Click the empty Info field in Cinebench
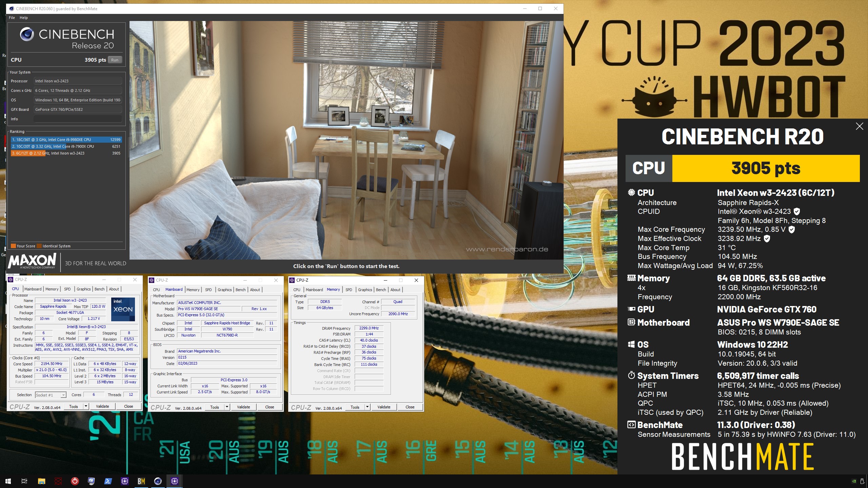Screen dimensions: 868x488 coord(78,119)
